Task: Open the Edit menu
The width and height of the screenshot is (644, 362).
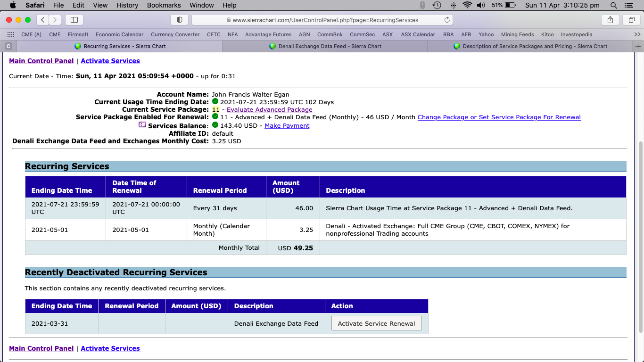Action: 78,5
